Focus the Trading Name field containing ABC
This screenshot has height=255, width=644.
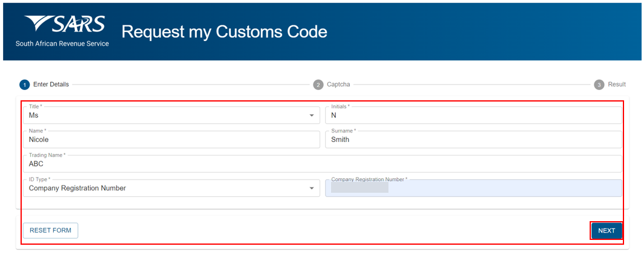[323, 164]
